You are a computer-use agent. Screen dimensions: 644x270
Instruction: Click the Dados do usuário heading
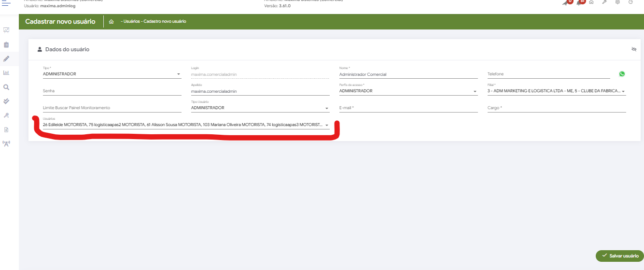(67, 49)
